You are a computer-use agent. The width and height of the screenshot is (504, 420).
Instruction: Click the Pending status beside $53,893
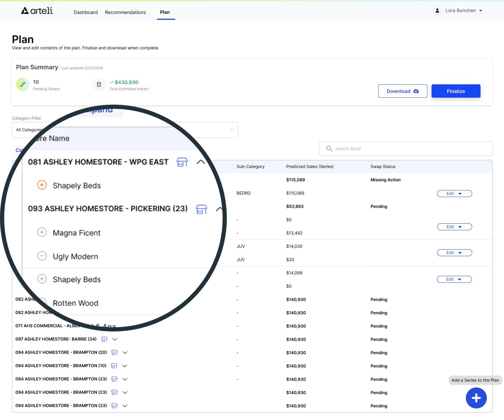pyautogui.click(x=379, y=206)
